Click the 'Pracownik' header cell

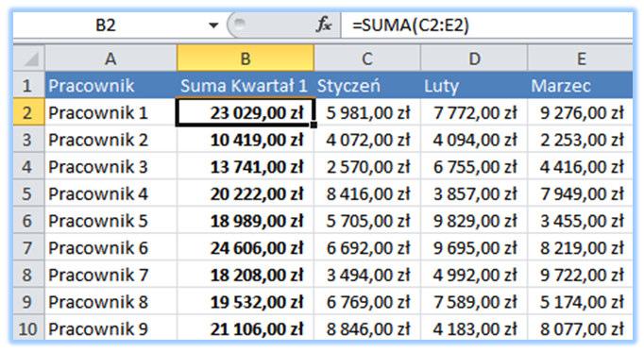pyautogui.click(x=110, y=85)
